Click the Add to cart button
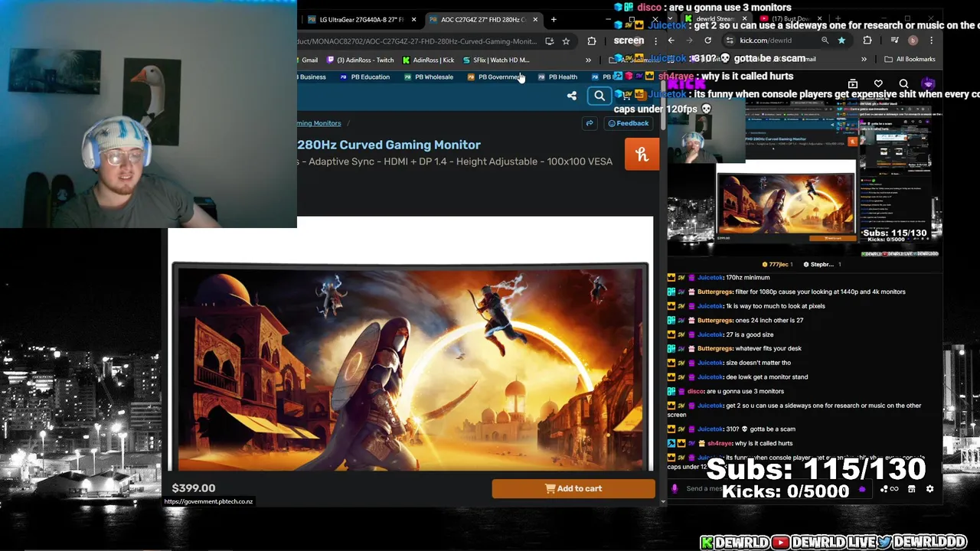 coord(573,488)
